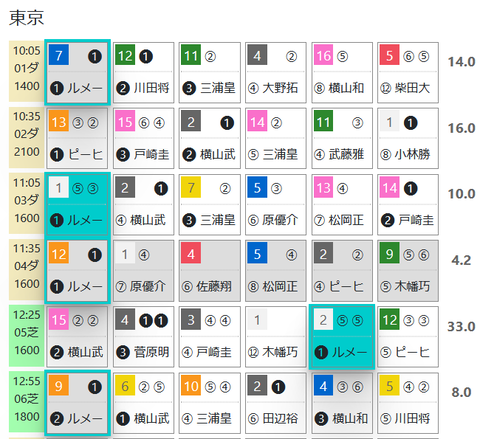480x439 pixels.
Task: Open the 10:05 01ダ 1400 race cell
Action: point(26,71)
